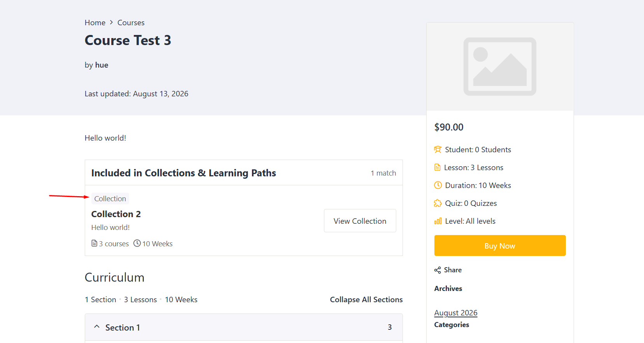
Task: Click the courses document icon under Collection 2
Action: [94, 243]
